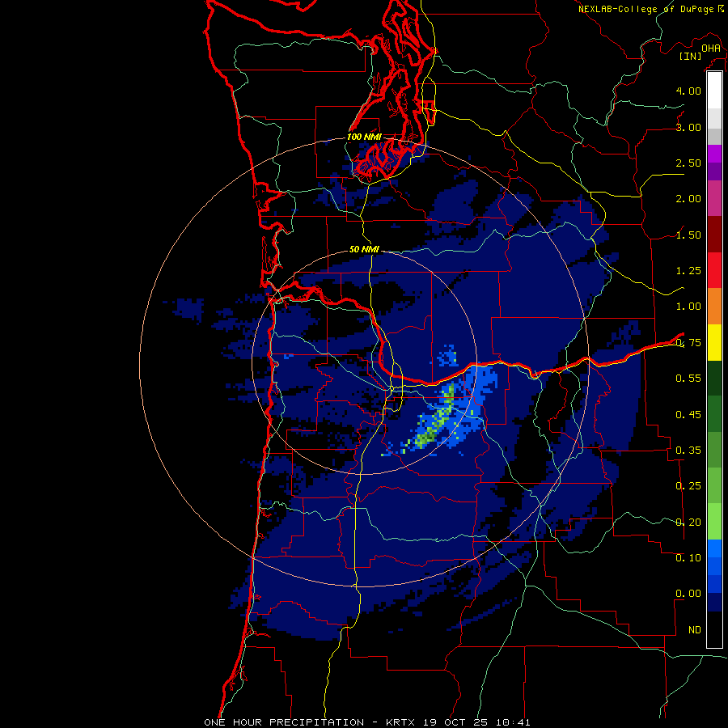Click the bright magenta 2.50 legend swatch
This screenshot has width=728, height=728.
[x=714, y=154]
